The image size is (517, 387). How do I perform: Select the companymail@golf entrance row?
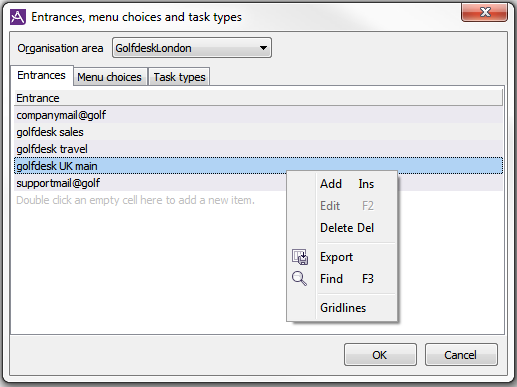coord(259,115)
